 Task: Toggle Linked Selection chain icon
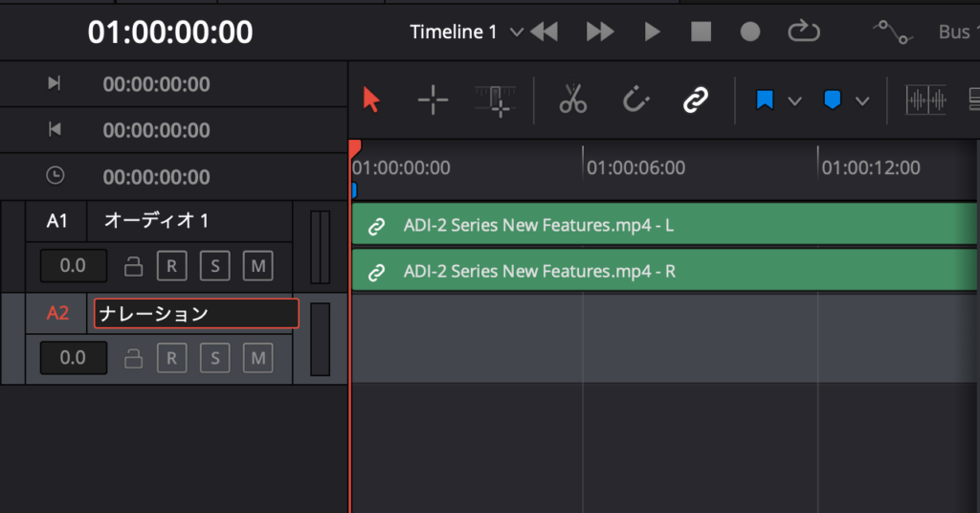(696, 100)
